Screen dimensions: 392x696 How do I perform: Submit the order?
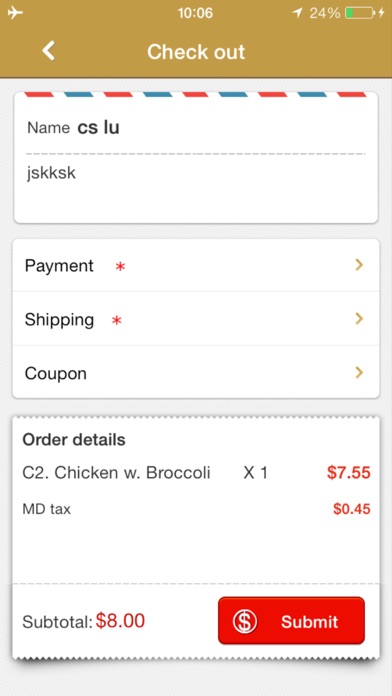point(291,621)
